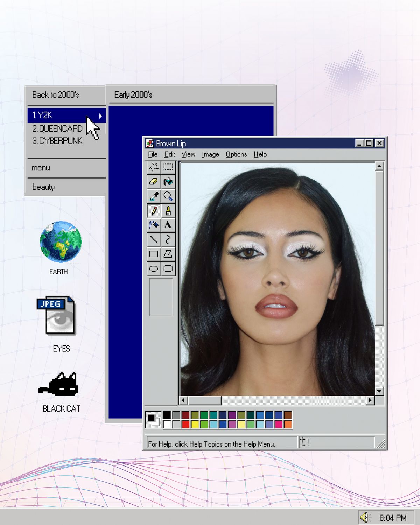Image resolution: width=420 pixels, height=525 pixels.
Task: Pick the red color swatch
Action: (x=185, y=425)
